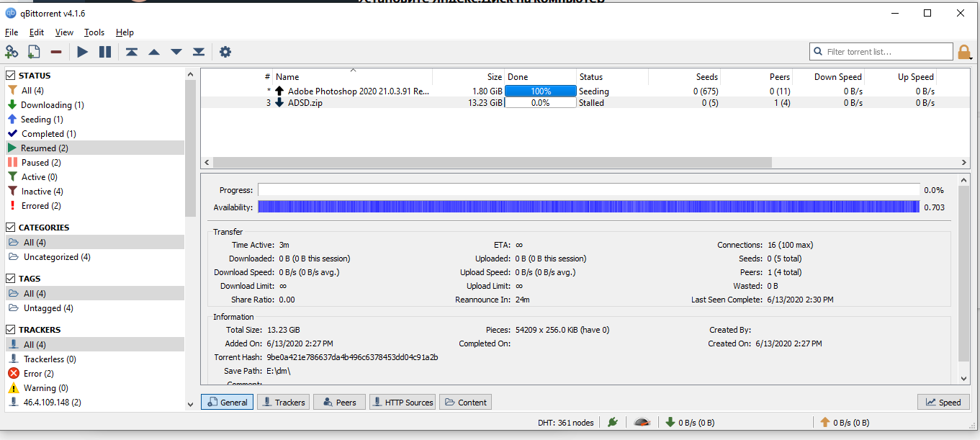Select tracker Warning (0) filter

tap(94, 387)
